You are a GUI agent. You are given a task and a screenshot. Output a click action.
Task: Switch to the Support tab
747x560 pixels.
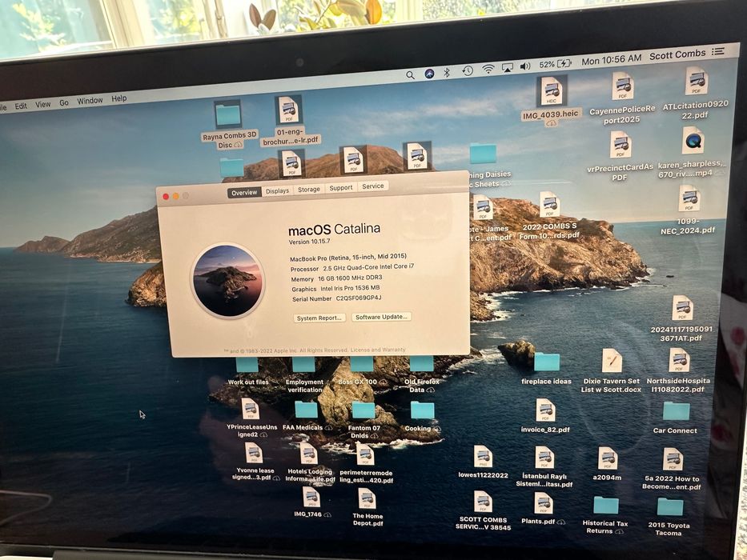point(341,188)
